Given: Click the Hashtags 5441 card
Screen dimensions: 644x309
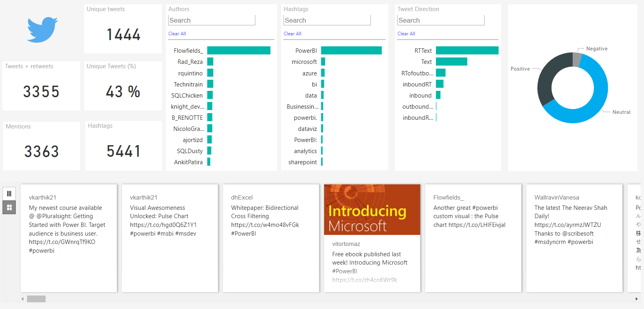Looking at the screenshot, I should click(123, 146).
